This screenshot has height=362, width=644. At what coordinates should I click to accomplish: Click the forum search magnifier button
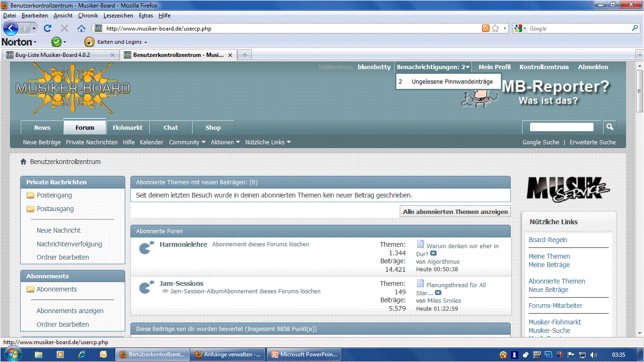(610, 127)
